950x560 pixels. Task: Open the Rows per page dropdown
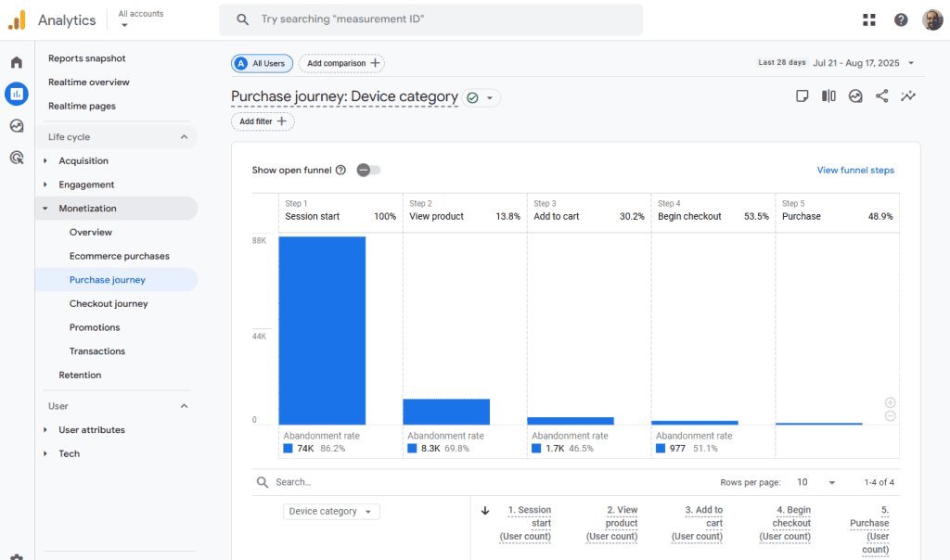click(x=818, y=482)
